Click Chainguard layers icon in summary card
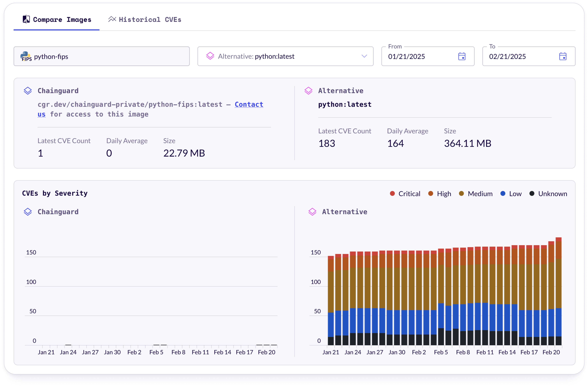The height and width of the screenshot is (388, 588). pos(28,91)
